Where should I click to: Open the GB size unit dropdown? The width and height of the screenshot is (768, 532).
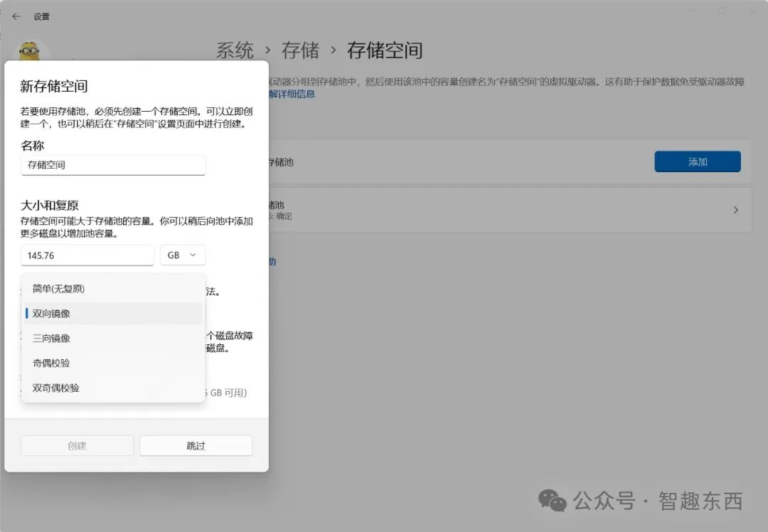pyautogui.click(x=183, y=255)
